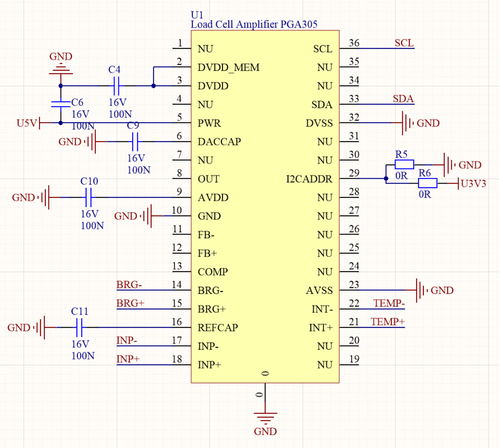Select capacitor C6 symbol

(61, 104)
